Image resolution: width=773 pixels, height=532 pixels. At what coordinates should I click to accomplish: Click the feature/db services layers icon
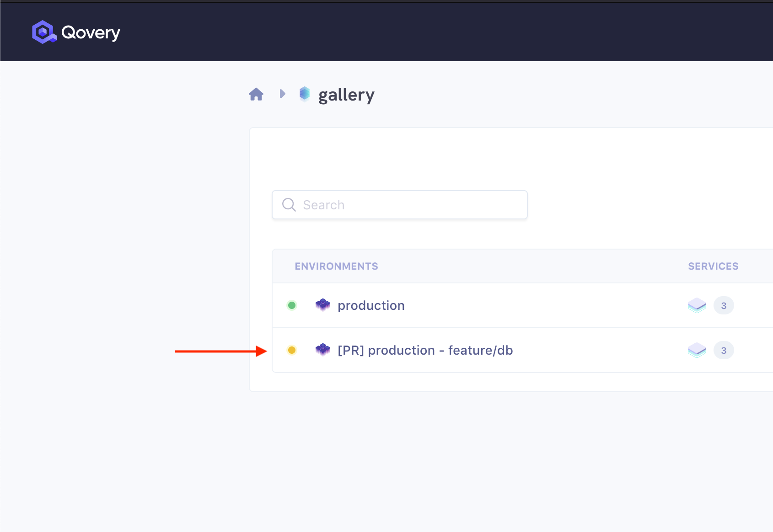[697, 350]
